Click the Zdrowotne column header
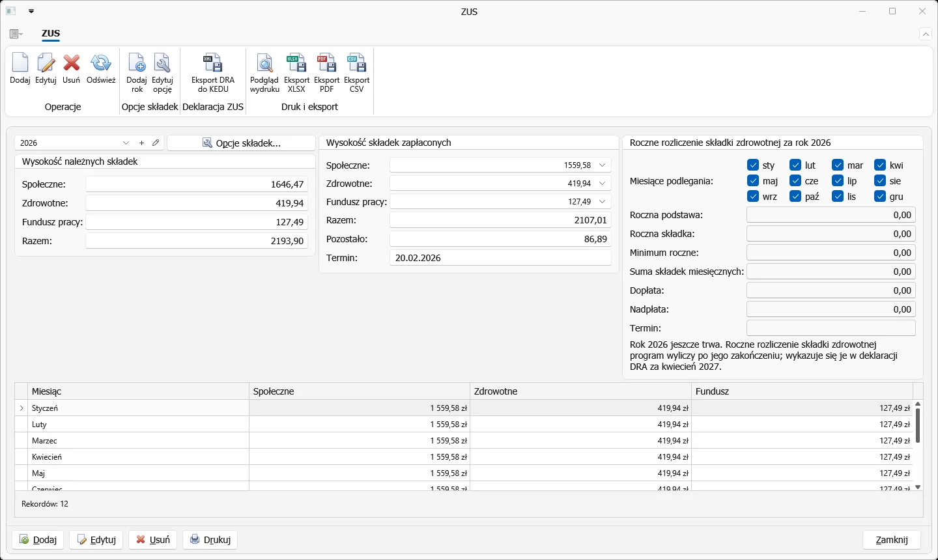 pos(580,391)
